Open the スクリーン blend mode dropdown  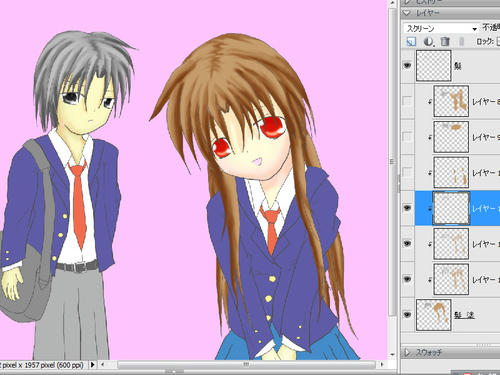(441, 29)
